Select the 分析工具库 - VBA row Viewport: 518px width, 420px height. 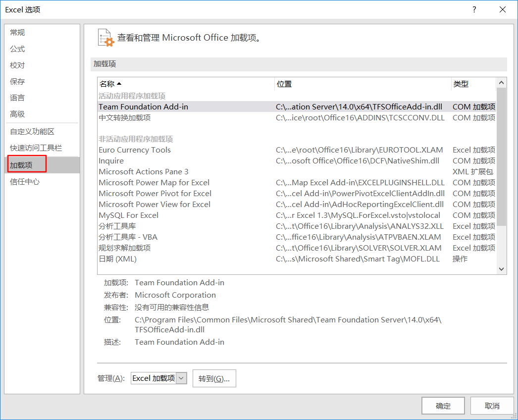tap(297, 237)
